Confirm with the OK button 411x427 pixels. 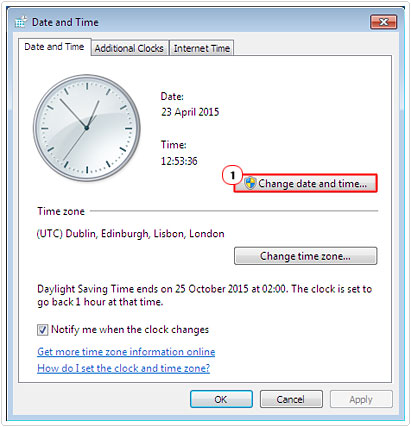coord(221,399)
